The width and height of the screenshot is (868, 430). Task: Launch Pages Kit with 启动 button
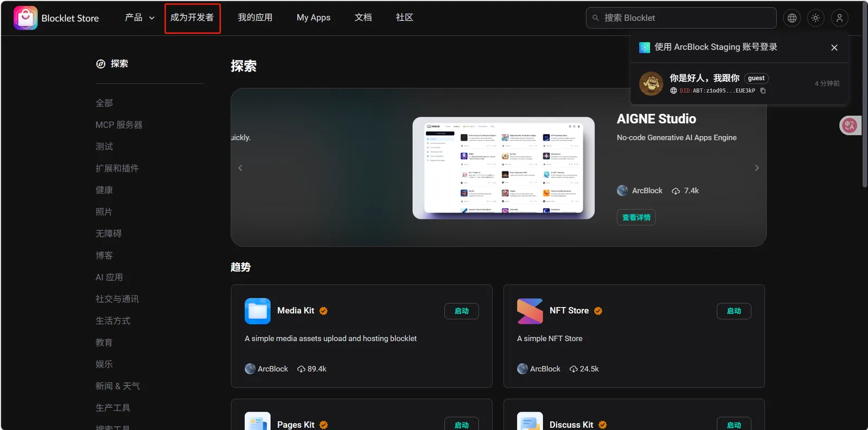tap(462, 424)
